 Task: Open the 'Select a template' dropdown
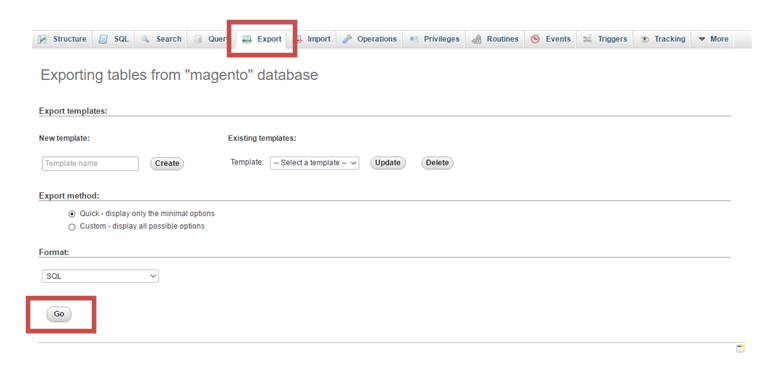tap(315, 163)
